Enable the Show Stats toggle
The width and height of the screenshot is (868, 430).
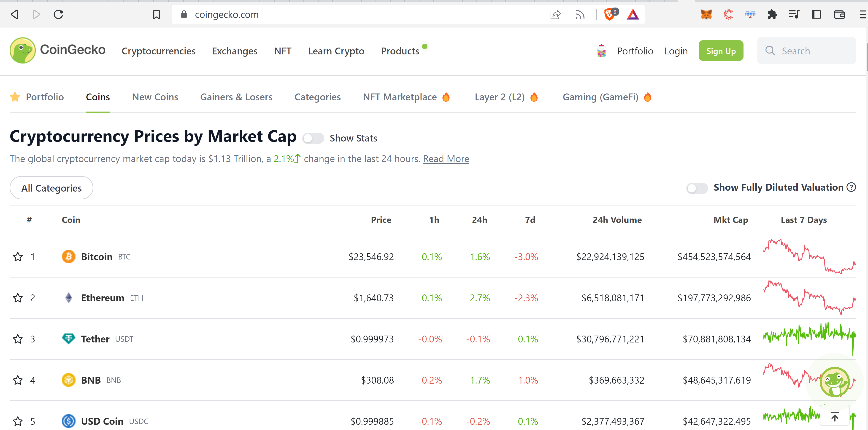313,138
